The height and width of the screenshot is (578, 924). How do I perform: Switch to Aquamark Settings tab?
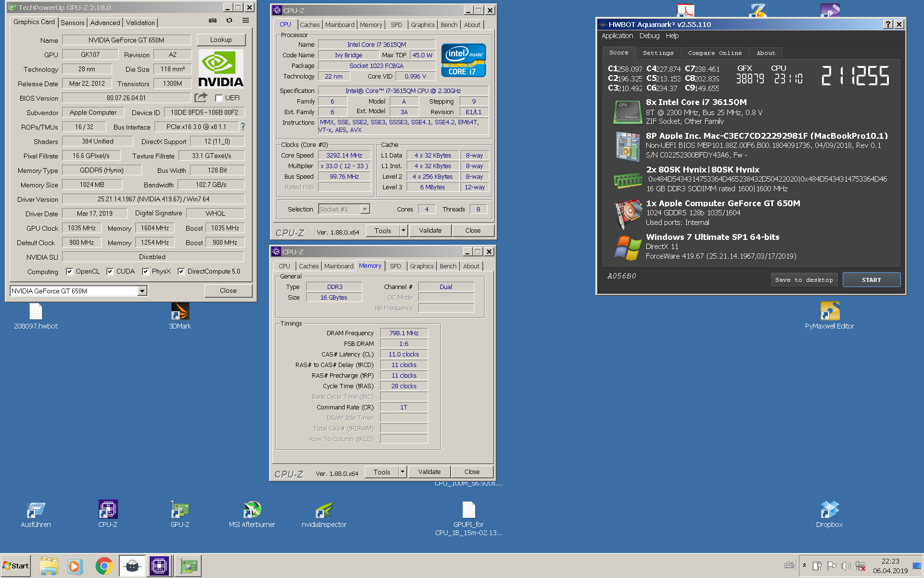click(x=658, y=53)
